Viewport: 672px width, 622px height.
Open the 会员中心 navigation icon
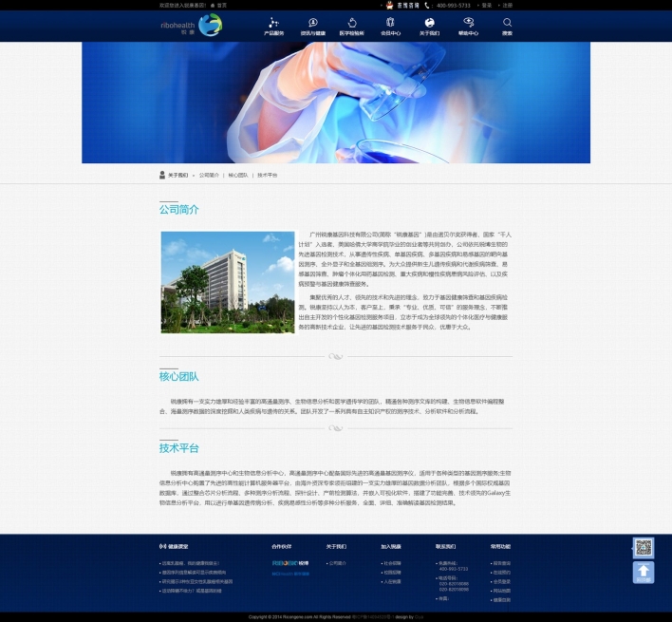(x=390, y=26)
